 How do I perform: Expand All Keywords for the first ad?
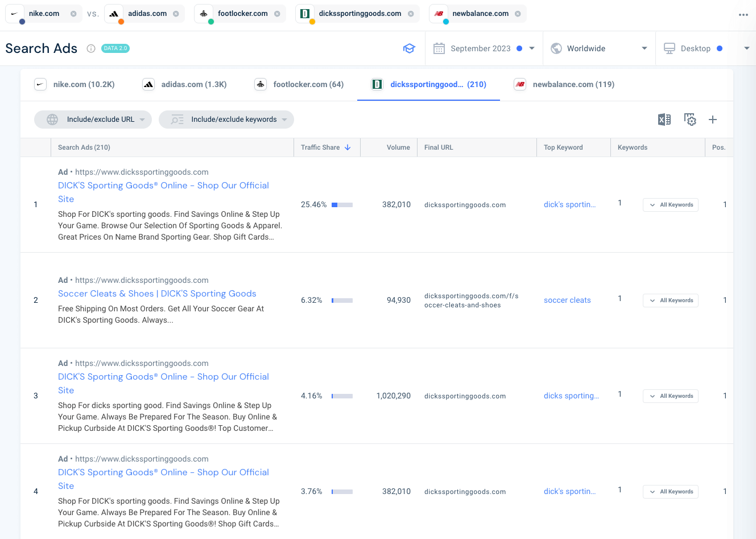pos(670,204)
